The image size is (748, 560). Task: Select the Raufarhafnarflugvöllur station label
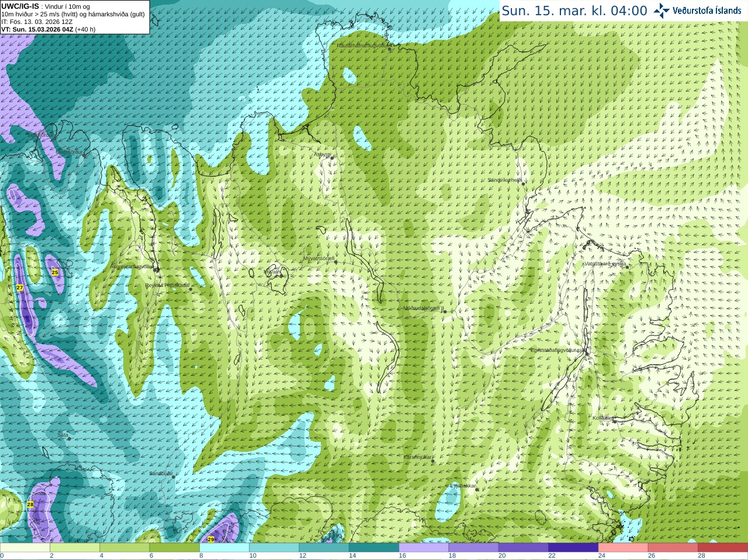tap(362, 46)
